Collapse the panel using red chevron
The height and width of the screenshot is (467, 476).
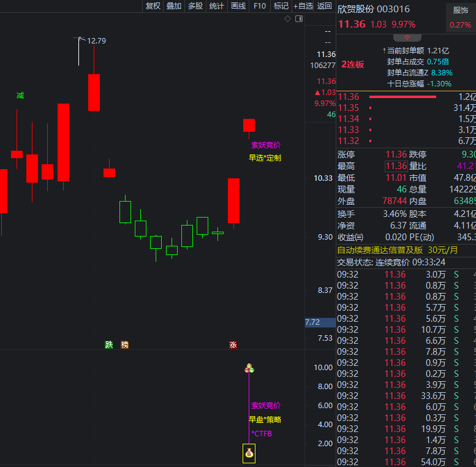point(407,38)
